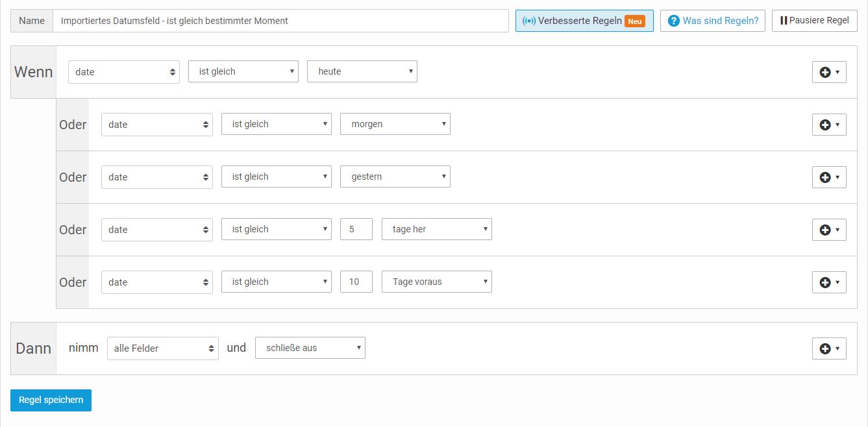Click the 'Oder' label in the 'Tage voraus' row

73,282
